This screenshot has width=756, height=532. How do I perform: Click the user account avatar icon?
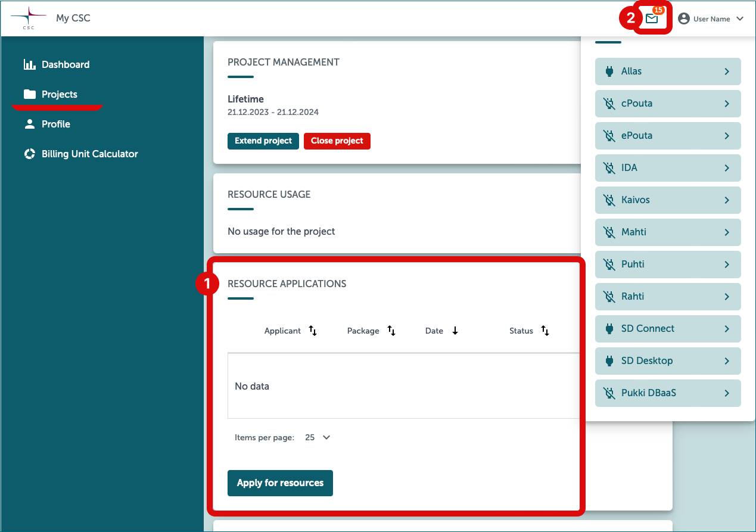684,18
